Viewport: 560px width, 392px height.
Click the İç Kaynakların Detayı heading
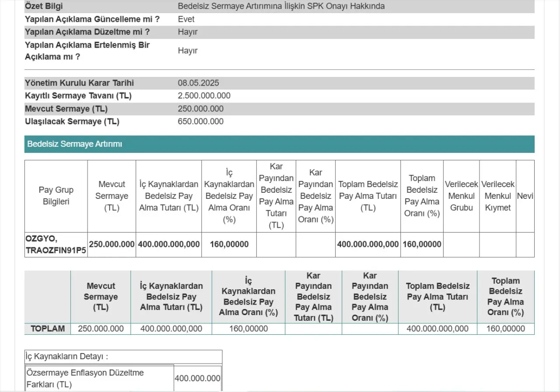coord(67,356)
